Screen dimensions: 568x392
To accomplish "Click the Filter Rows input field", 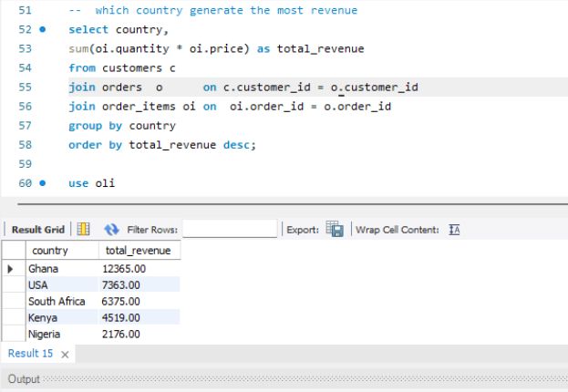I will (230, 229).
